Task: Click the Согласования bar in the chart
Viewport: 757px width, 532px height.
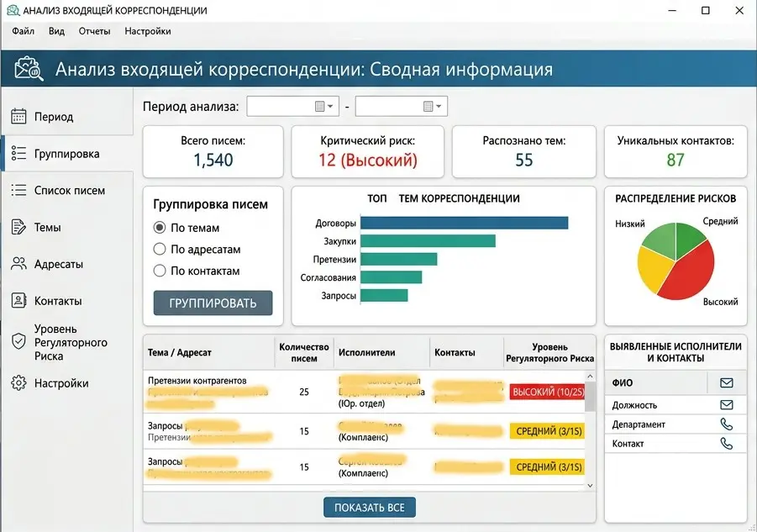Action: click(391, 277)
